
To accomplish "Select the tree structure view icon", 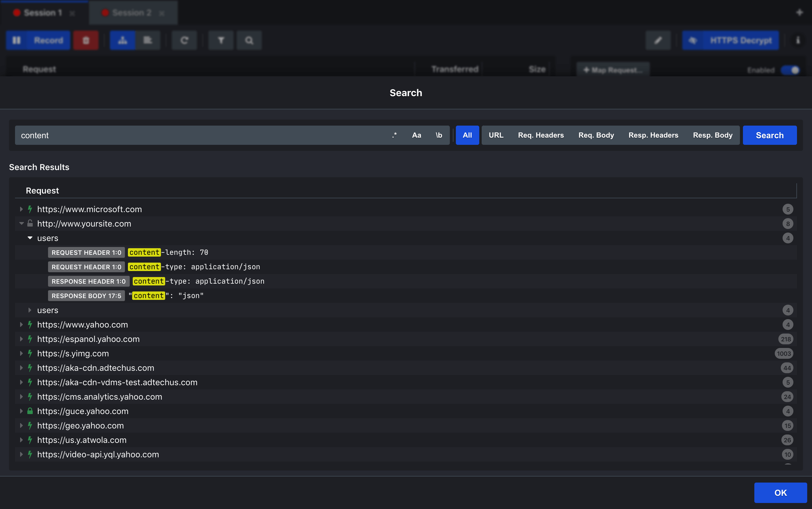I will 123,40.
